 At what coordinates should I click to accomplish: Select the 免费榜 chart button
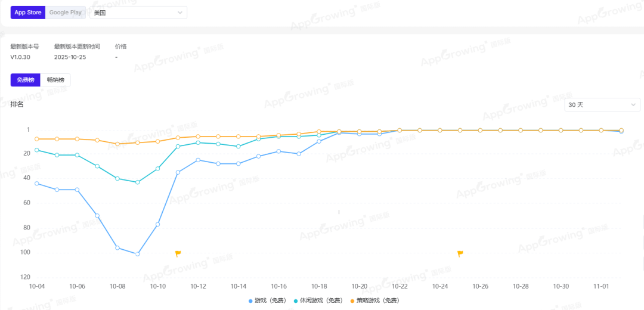(26, 80)
